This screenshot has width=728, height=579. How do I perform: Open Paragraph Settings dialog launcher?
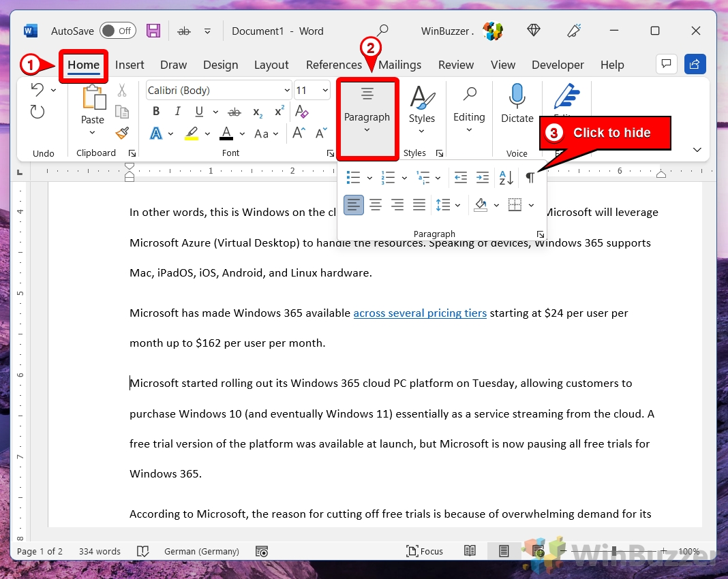click(x=540, y=234)
